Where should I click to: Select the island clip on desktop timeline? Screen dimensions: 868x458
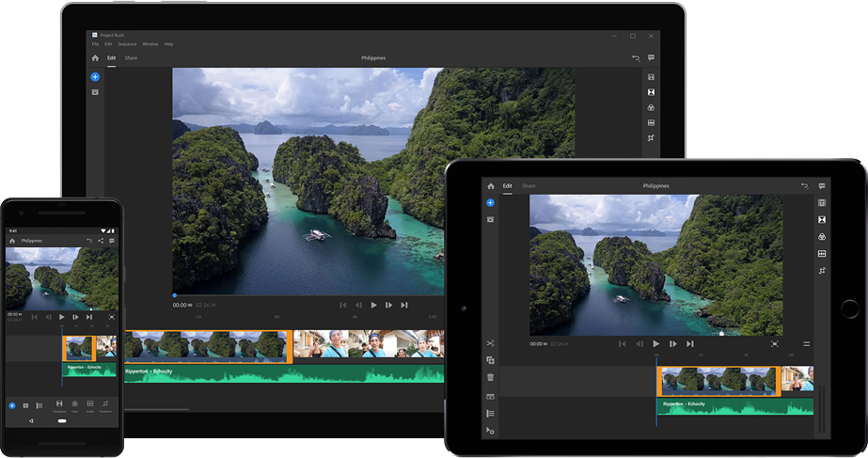click(x=208, y=347)
